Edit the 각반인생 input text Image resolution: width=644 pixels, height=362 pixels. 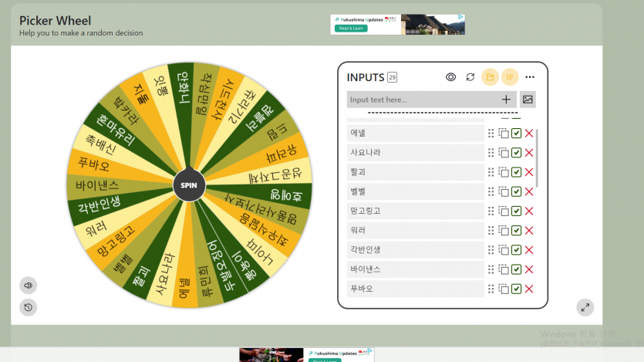click(x=416, y=250)
